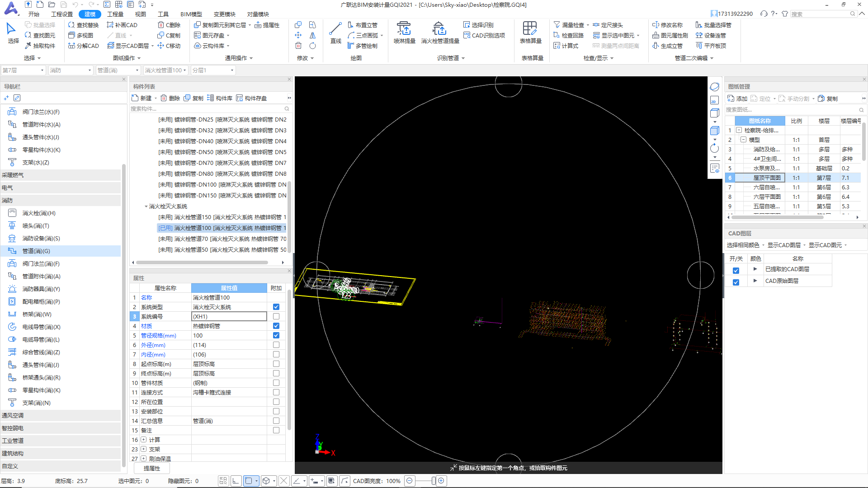Click the component list horizontal scrollbar

[x=202, y=263]
